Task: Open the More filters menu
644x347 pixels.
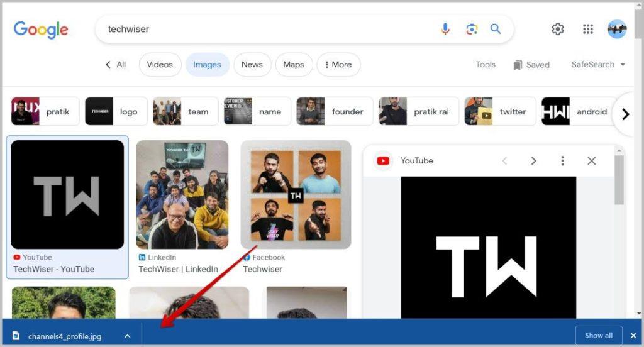Action: click(338, 65)
